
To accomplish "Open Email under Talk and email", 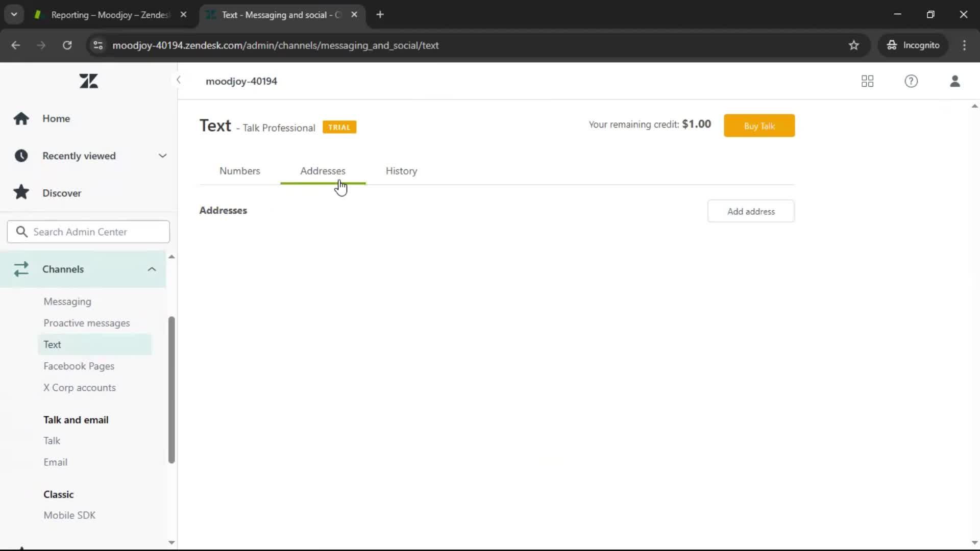I will pyautogui.click(x=55, y=462).
